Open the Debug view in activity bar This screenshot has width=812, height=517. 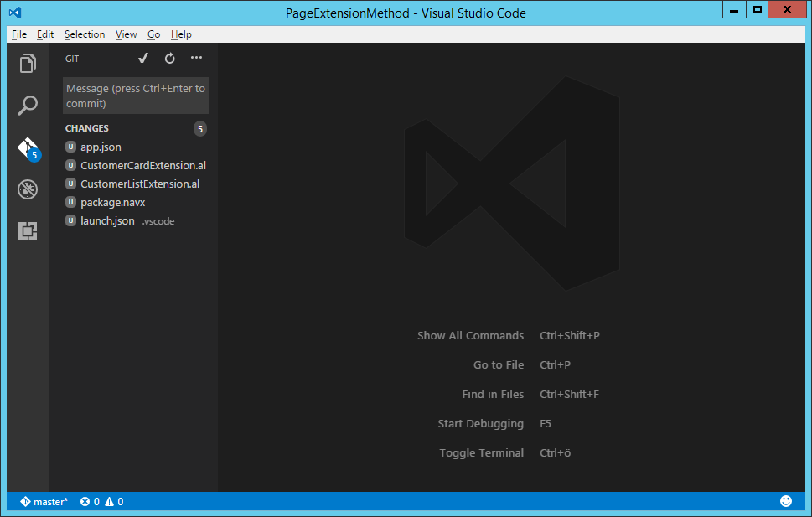point(28,189)
